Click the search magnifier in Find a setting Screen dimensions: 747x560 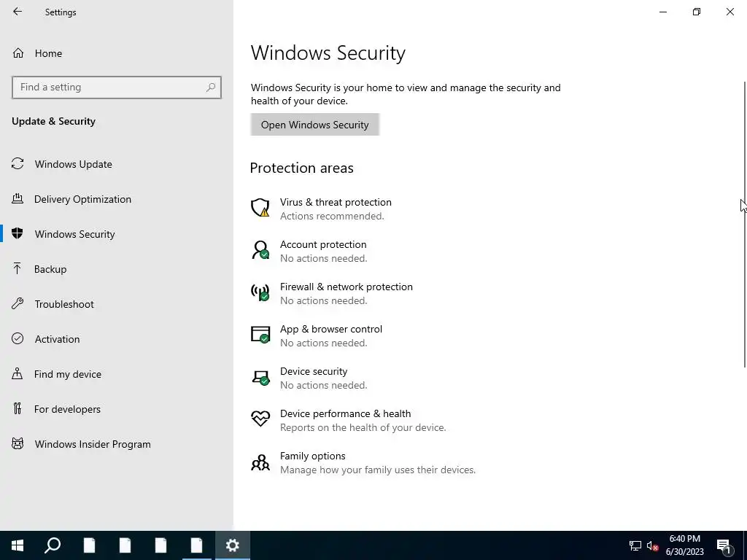pos(211,87)
